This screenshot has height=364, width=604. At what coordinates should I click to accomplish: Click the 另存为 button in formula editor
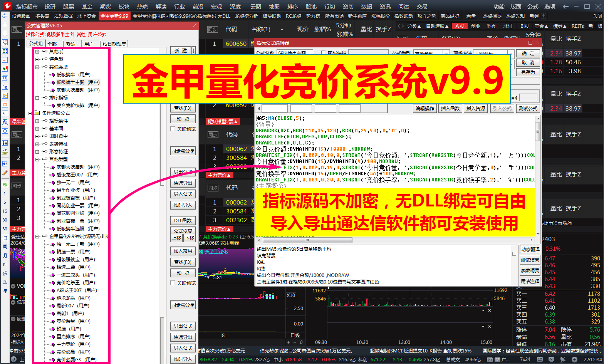point(528,72)
